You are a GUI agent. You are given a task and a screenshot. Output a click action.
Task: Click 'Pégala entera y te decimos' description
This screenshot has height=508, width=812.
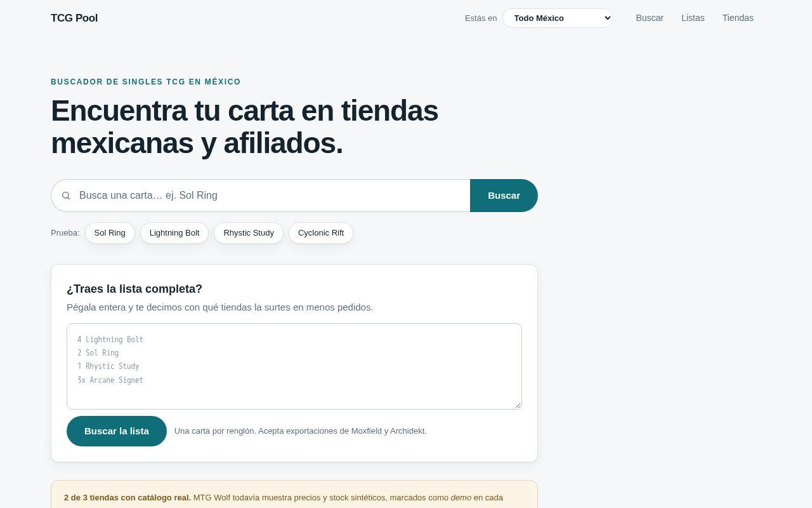coord(220,307)
